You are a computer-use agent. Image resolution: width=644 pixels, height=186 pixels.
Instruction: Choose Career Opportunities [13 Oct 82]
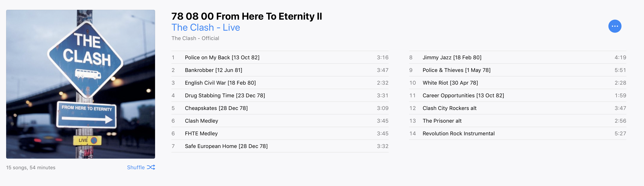[x=518, y=95]
